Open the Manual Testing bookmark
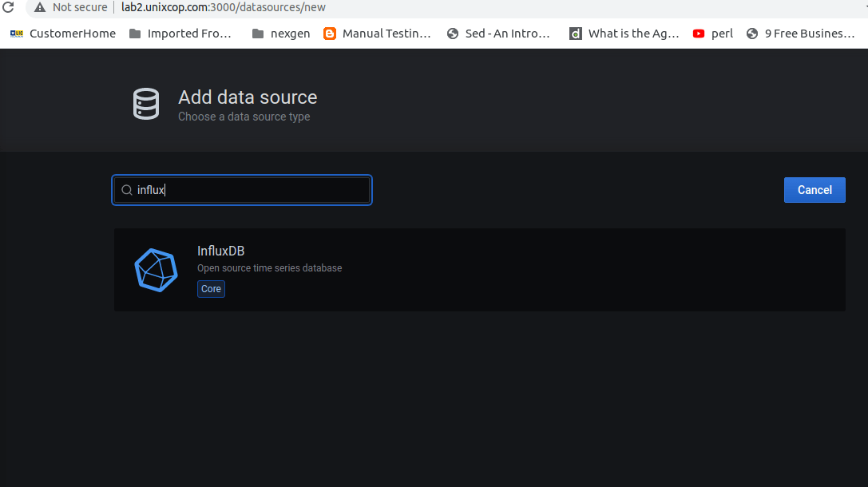The image size is (868, 487). (377, 34)
